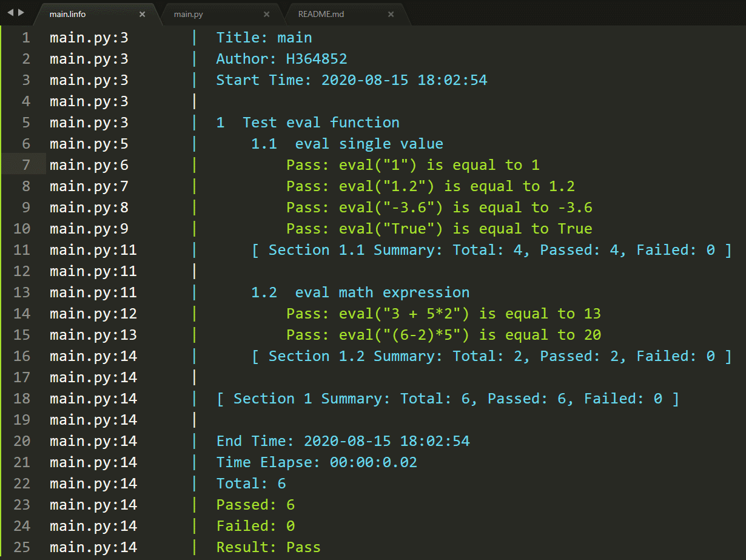Close the main.linfo tab
The image size is (746, 560).
pyautogui.click(x=142, y=14)
